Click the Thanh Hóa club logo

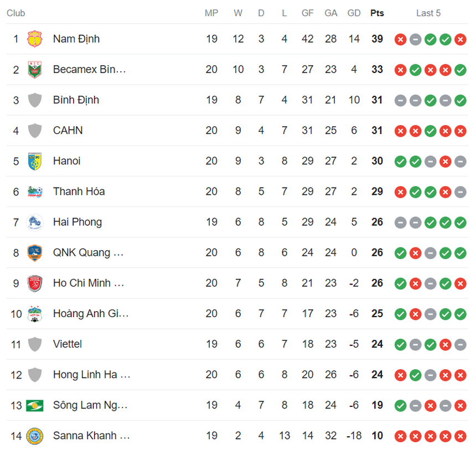pyautogui.click(x=35, y=191)
